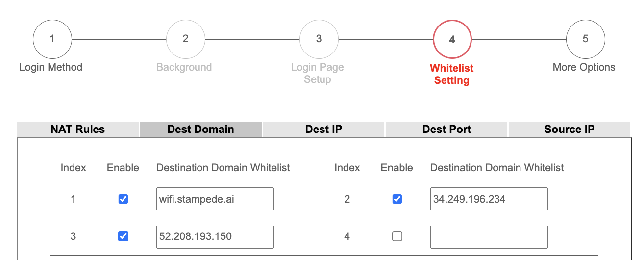
Task: Open the Source IP tab
Action: (570, 130)
